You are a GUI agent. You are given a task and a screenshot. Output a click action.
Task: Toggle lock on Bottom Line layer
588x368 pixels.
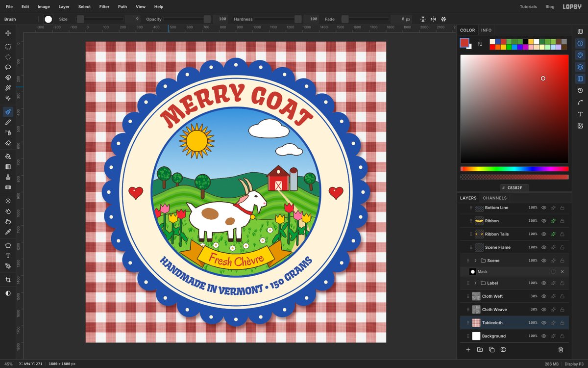(x=562, y=208)
